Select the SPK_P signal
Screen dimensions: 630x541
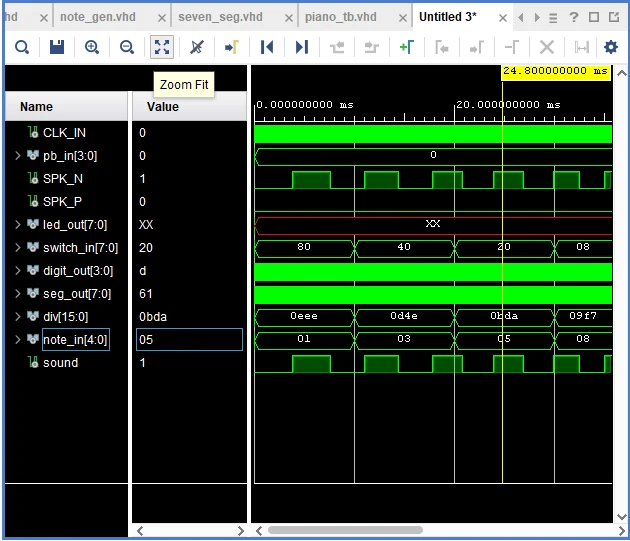point(62,201)
